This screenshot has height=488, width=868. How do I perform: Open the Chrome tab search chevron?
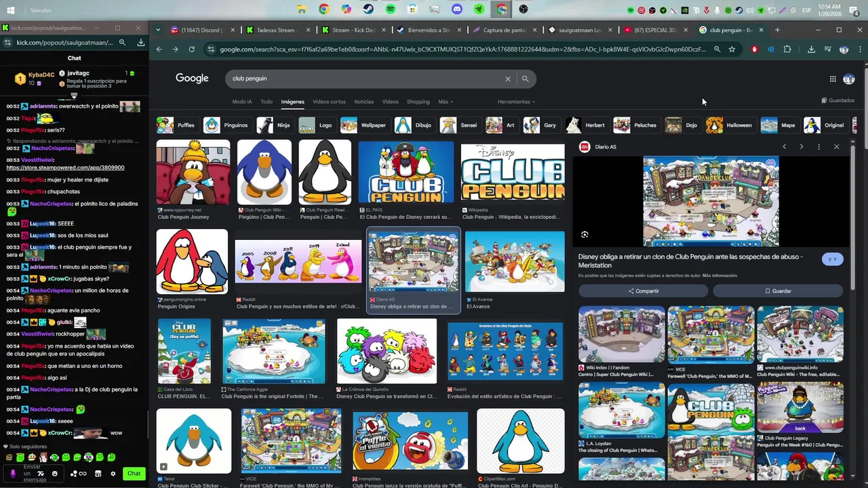click(158, 30)
